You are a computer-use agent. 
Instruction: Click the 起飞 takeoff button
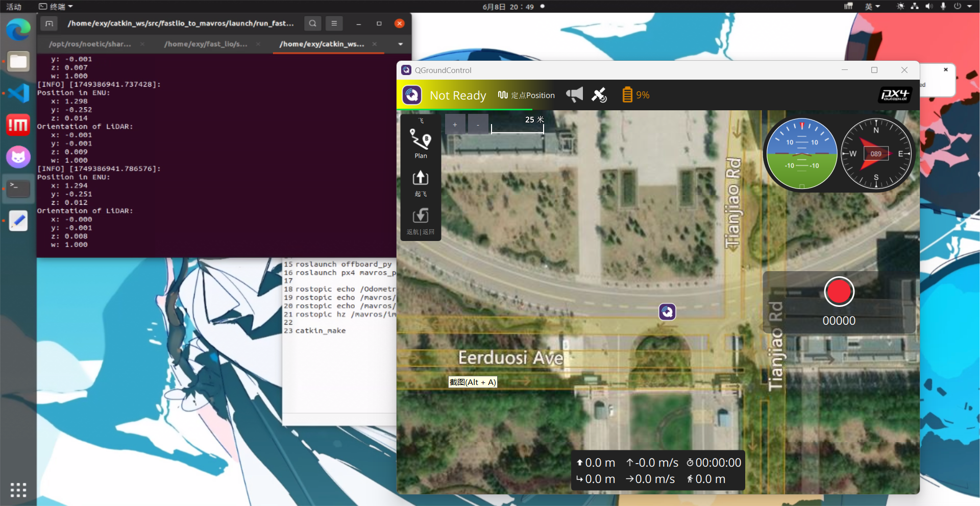click(421, 183)
